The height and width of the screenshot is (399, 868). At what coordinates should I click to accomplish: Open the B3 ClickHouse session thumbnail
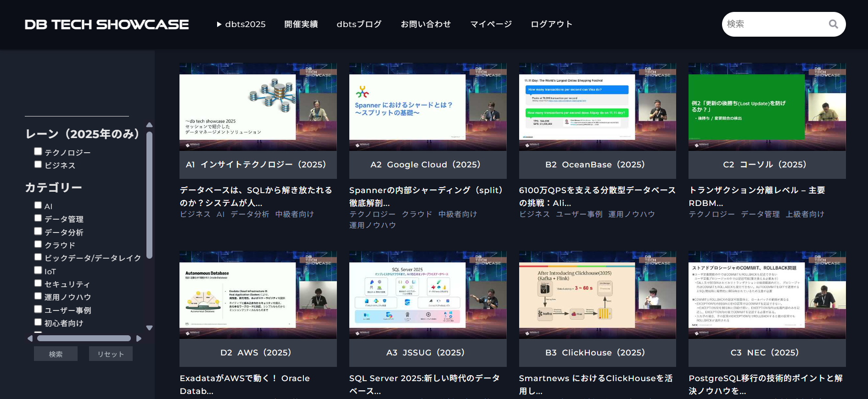coord(597,295)
